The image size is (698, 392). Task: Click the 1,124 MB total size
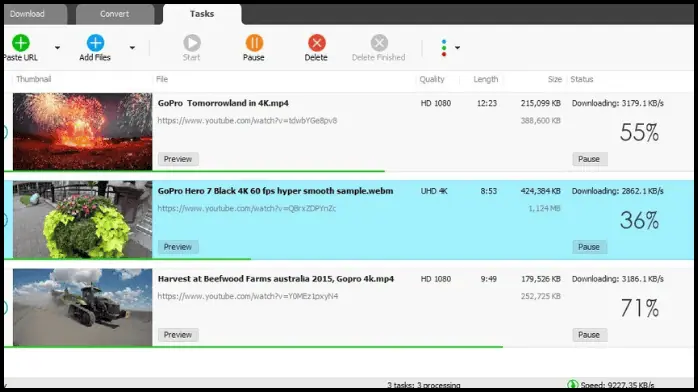[544, 208]
